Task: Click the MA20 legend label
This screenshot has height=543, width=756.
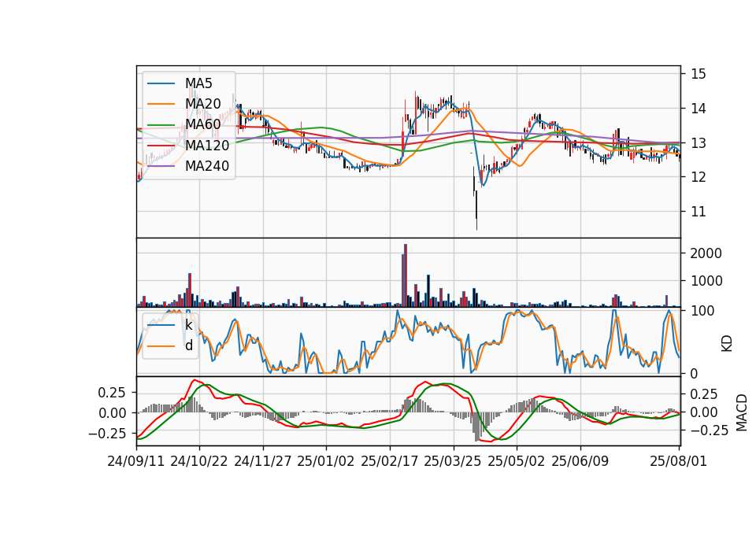Action: tap(202, 104)
